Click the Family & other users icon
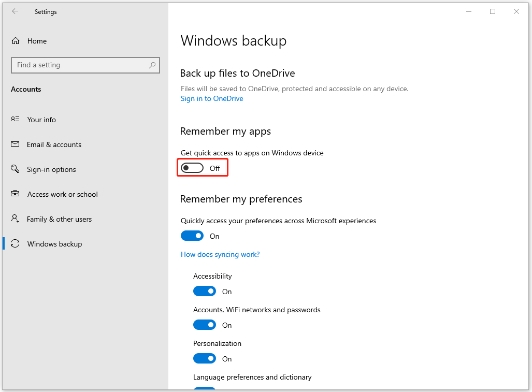 15,219
